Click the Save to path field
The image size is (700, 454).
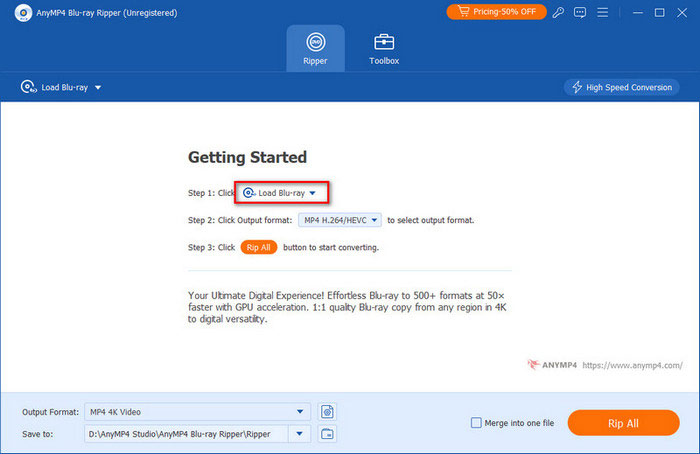[186, 433]
